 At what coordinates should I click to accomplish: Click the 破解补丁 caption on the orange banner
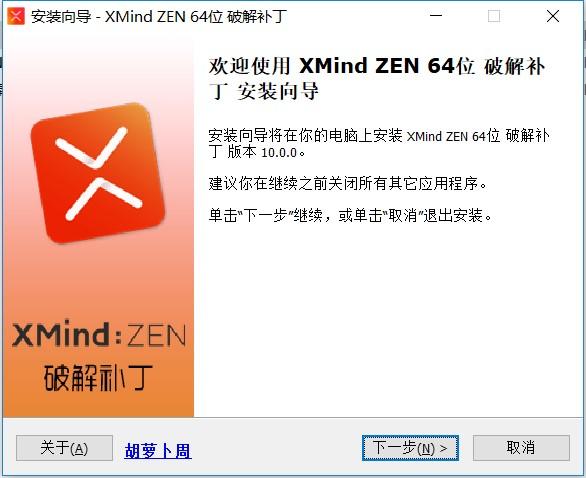coord(98,378)
